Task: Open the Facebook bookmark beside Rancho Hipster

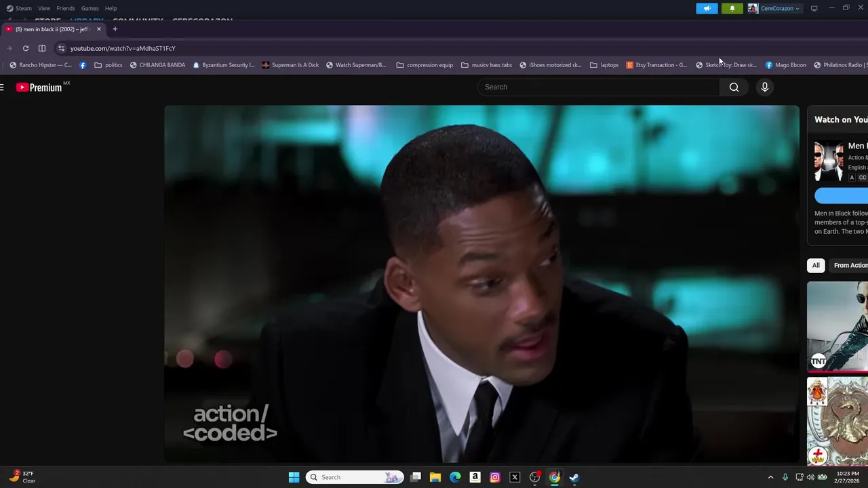Action: pyautogui.click(x=83, y=65)
